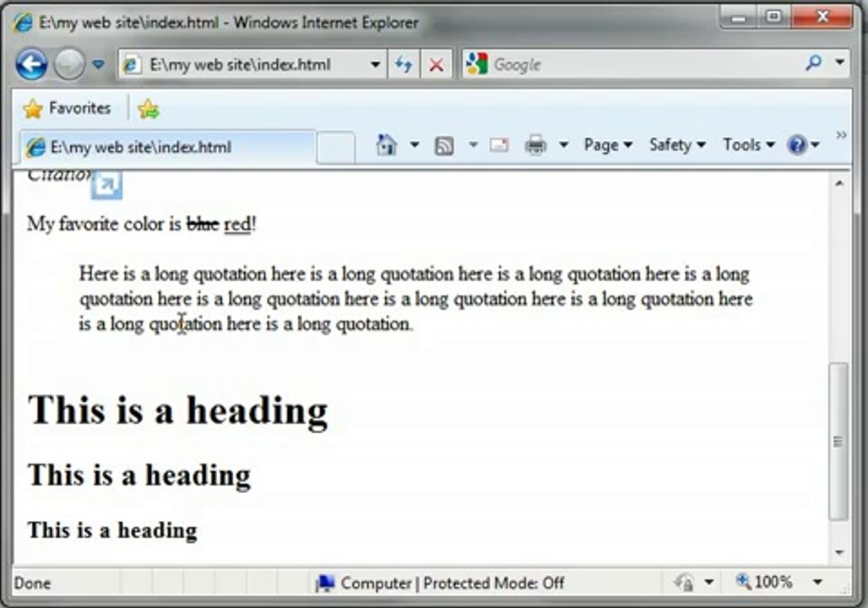
Task: Click the largest This is a heading
Action: (x=177, y=410)
